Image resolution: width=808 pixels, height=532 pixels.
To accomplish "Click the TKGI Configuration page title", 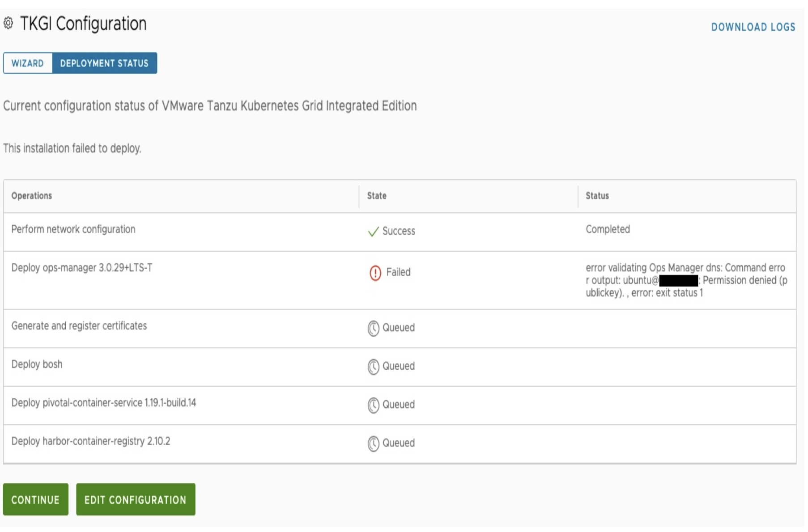I will pos(83,24).
